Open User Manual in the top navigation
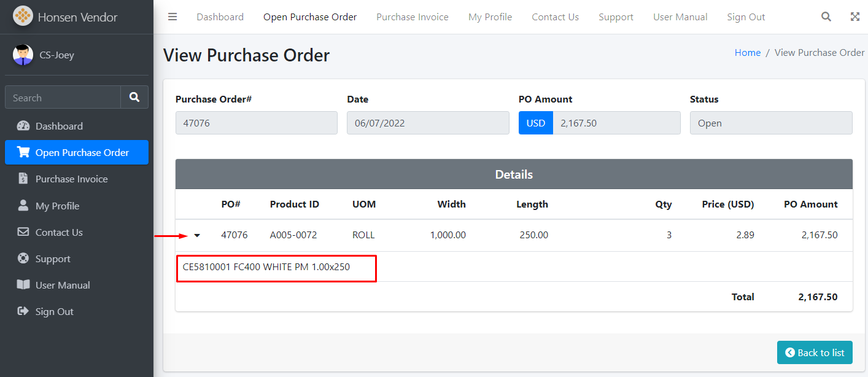The image size is (868, 377). (680, 17)
